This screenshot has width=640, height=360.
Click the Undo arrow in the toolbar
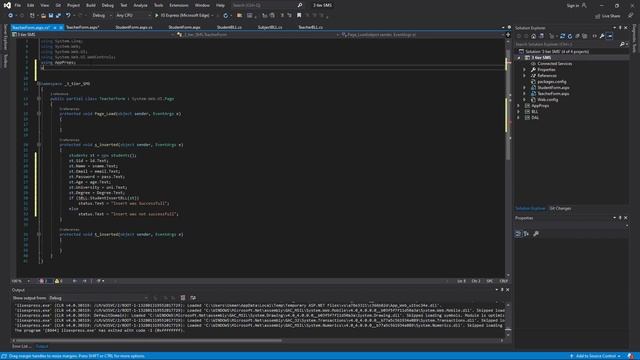(68, 16)
